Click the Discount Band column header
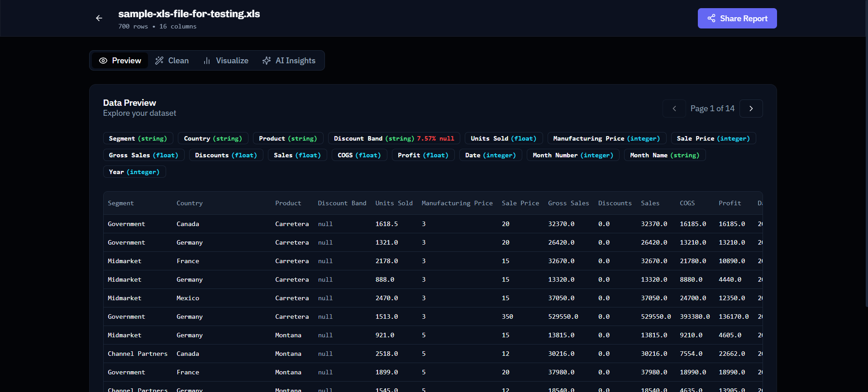The width and height of the screenshot is (868, 392). tap(342, 203)
